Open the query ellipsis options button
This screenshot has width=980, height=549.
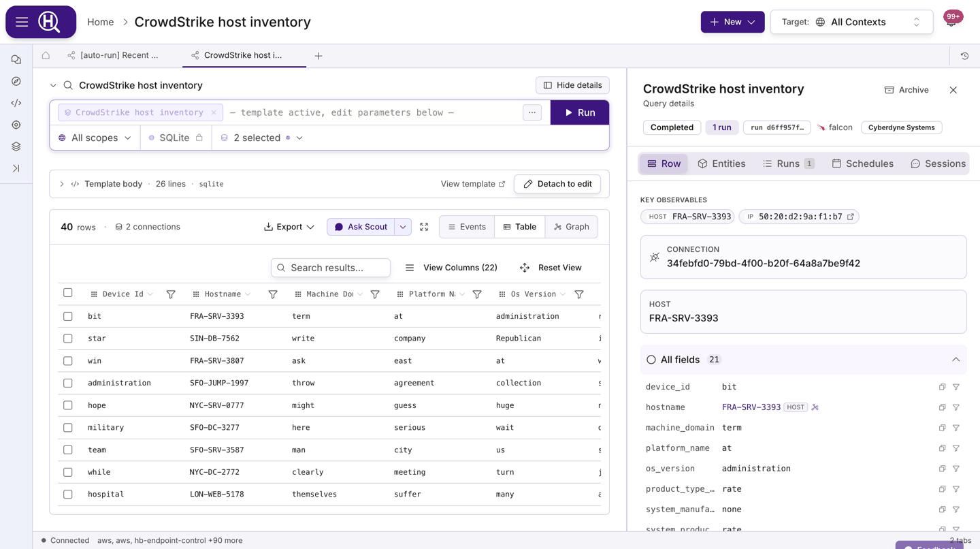click(532, 112)
